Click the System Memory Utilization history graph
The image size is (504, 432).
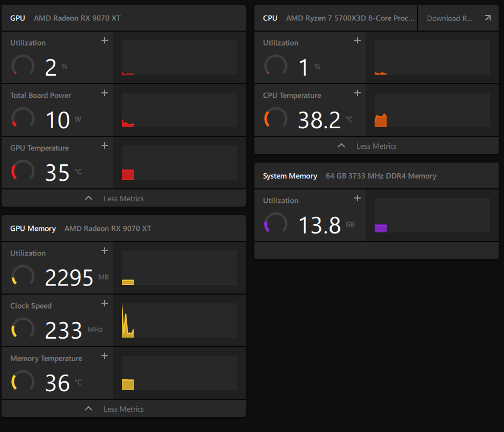432,215
